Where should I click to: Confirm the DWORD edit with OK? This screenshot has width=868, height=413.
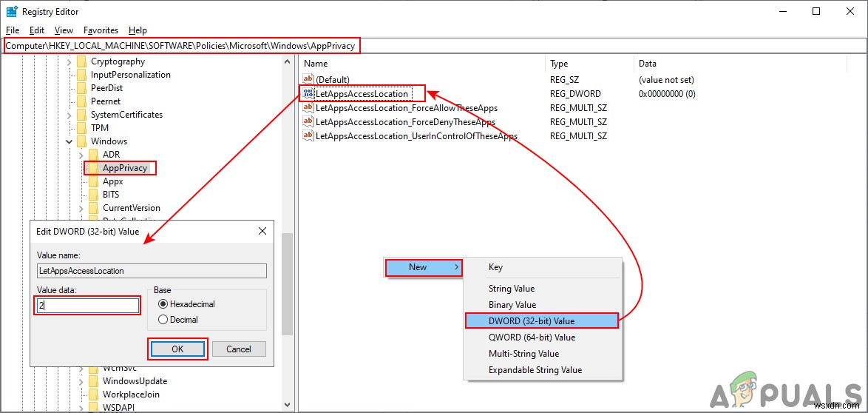click(177, 349)
